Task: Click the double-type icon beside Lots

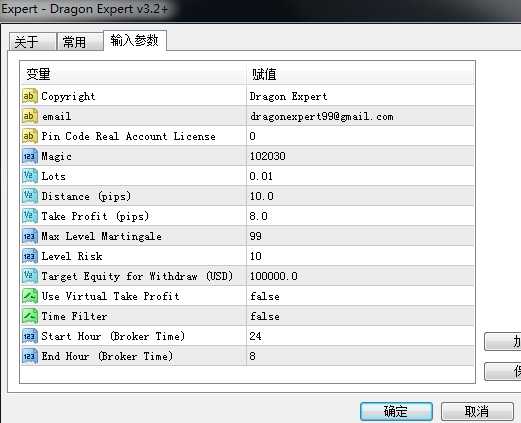Action: [x=29, y=176]
